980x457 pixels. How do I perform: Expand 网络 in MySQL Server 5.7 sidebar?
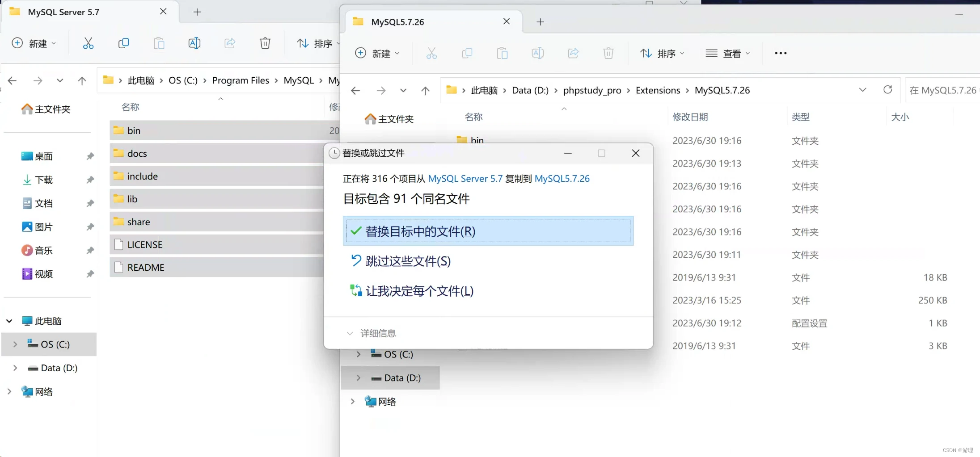pyautogui.click(x=9, y=391)
